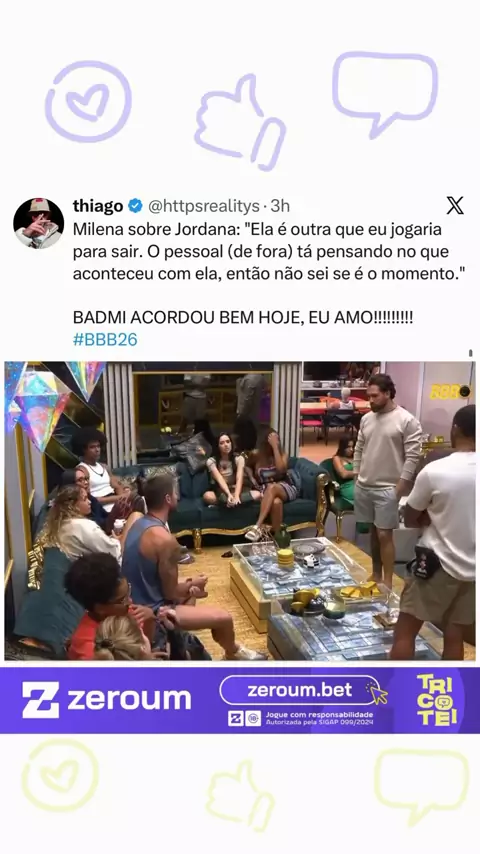This screenshot has height=854, width=480.
Task: Open the BBB house photo
Action: tap(240, 511)
